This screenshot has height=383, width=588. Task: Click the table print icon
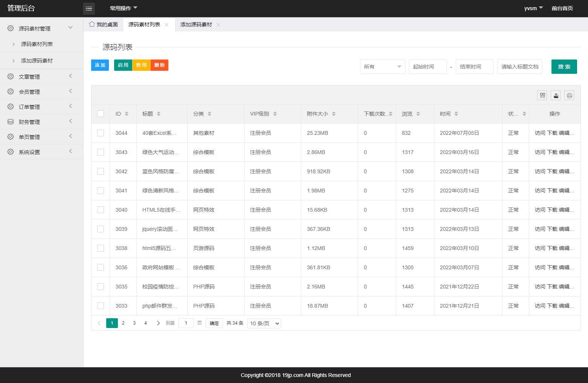point(569,95)
